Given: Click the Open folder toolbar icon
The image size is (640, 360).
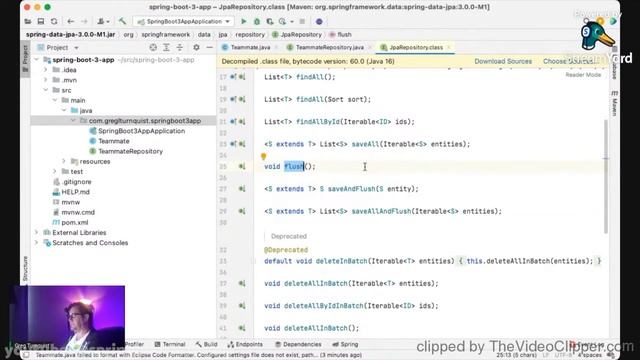Looking at the screenshot, I should pos(28,21).
